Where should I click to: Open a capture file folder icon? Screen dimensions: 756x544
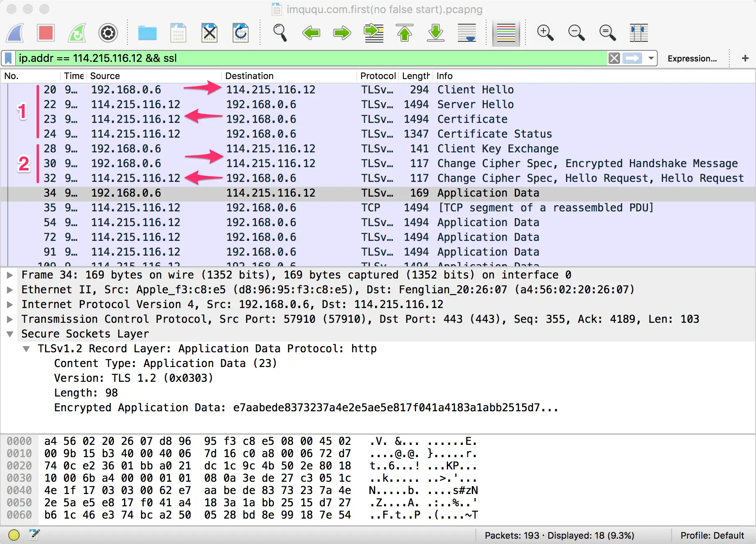point(147,33)
